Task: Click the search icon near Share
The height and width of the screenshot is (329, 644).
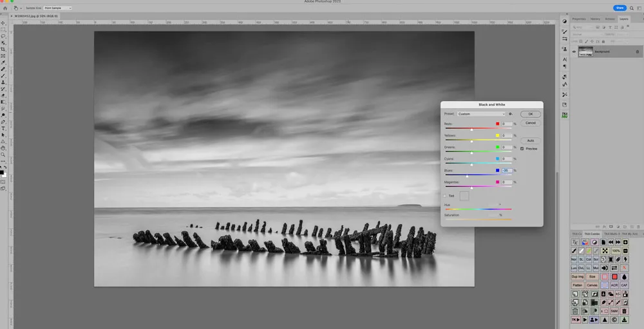Action: 632,8
